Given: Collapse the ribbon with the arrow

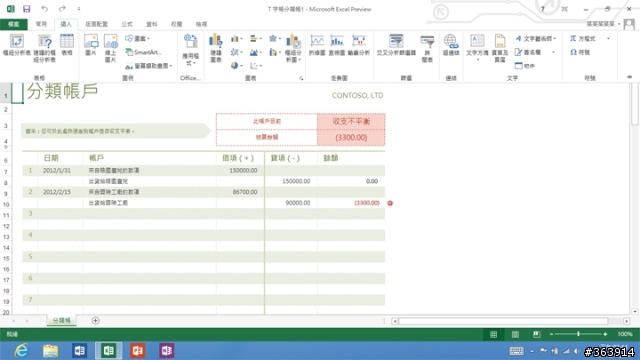Looking at the screenshot, I should point(629,77).
